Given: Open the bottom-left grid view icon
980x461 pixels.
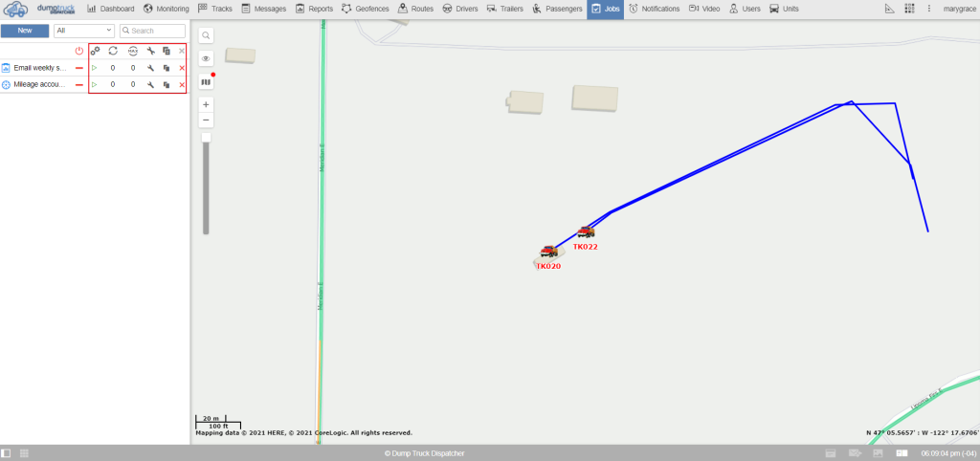Looking at the screenshot, I should click(24, 453).
